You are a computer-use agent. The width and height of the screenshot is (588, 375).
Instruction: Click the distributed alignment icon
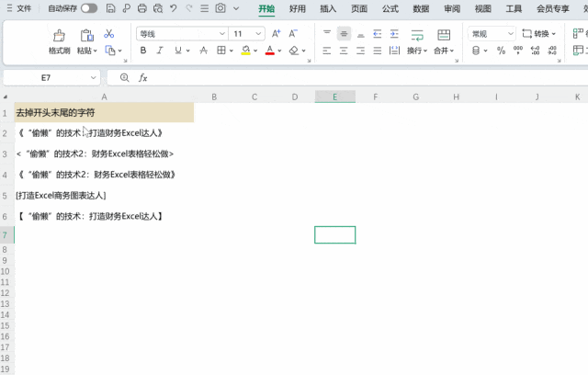[x=394, y=51]
